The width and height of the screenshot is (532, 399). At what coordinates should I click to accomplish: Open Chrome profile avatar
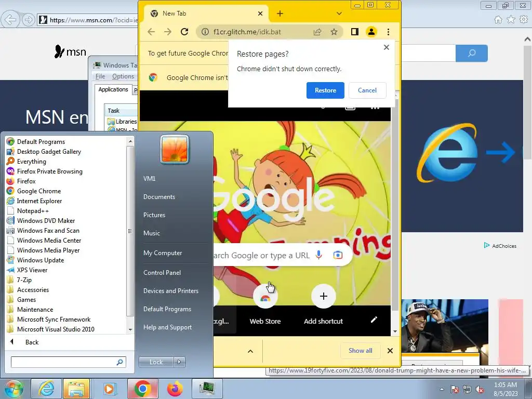tap(371, 32)
